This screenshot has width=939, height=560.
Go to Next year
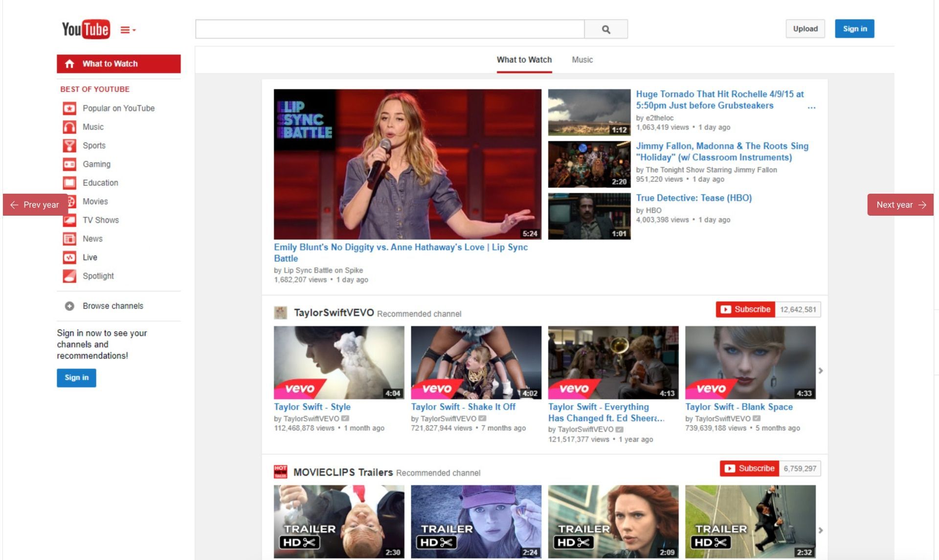[x=900, y=205]
